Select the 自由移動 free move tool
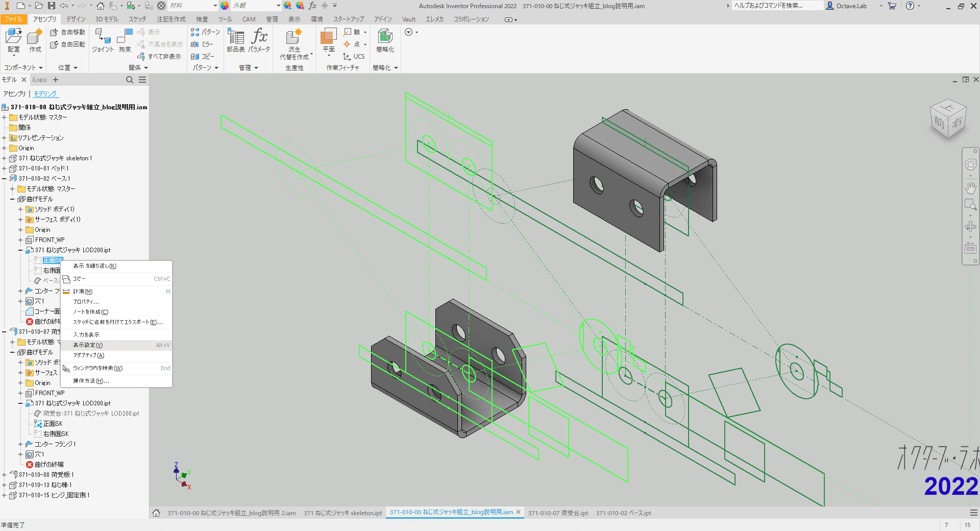 tap(67, 32)
